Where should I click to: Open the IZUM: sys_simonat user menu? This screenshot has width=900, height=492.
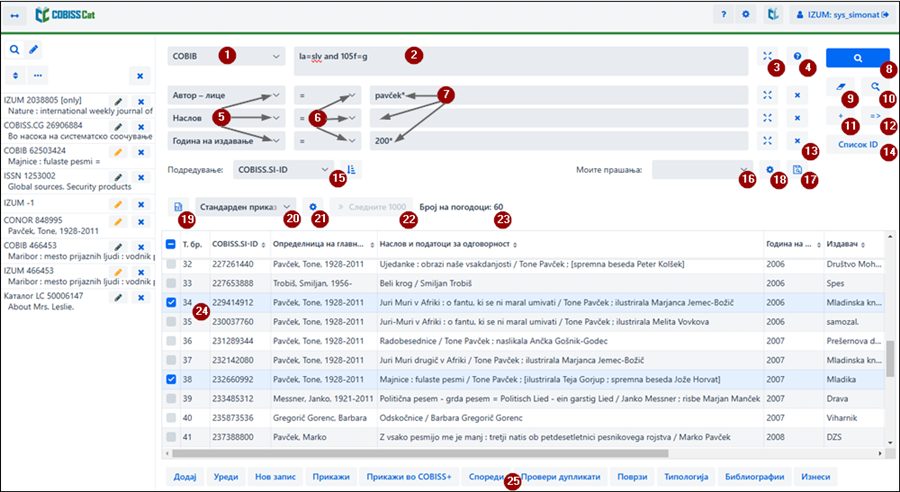(843, 15)
